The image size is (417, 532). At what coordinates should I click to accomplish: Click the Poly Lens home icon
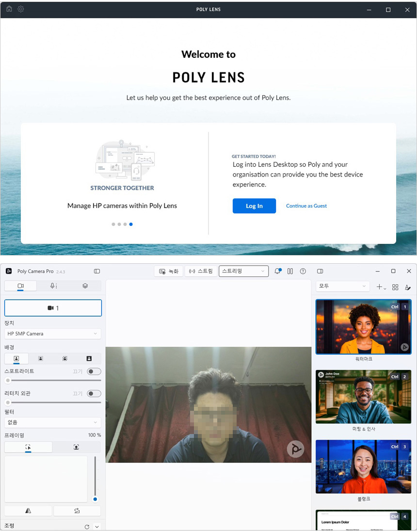(x=9, y=9)
